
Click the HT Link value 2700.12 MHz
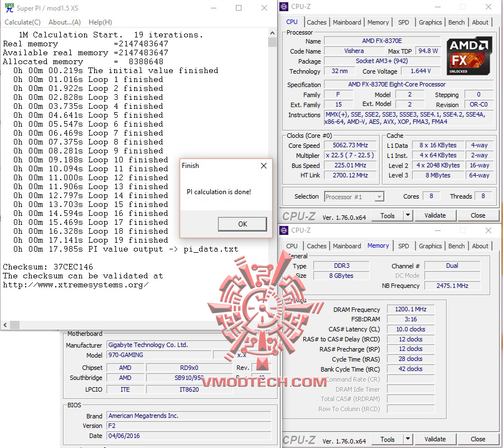[x=350, y=175]
